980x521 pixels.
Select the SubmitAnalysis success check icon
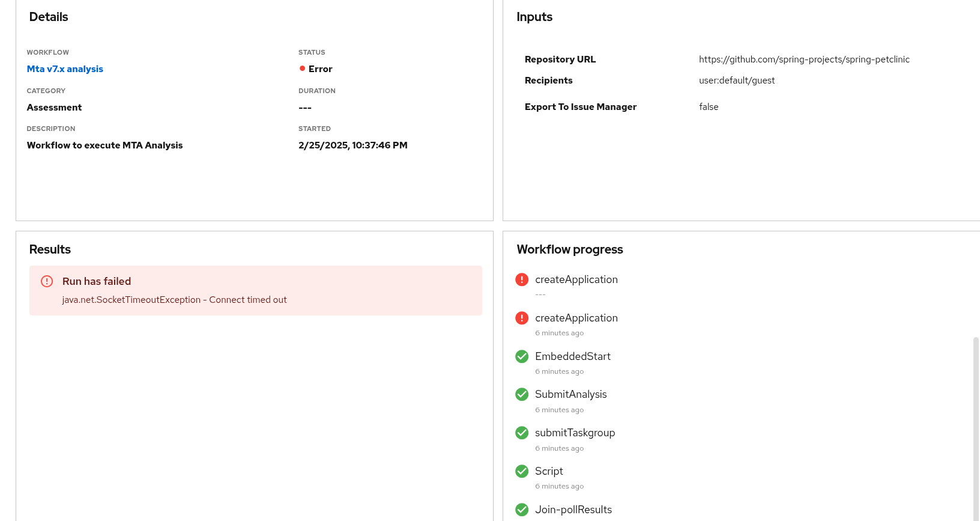tap(522, 394)
